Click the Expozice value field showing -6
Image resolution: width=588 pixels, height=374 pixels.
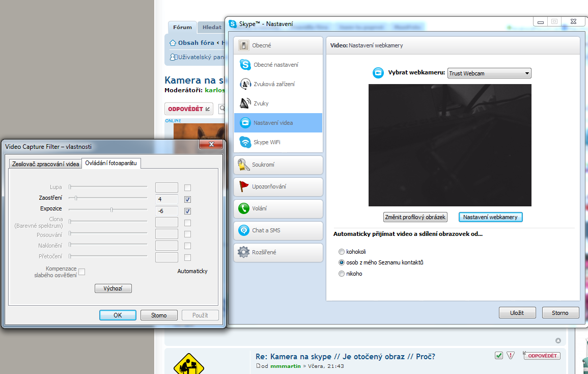(166, 210)
